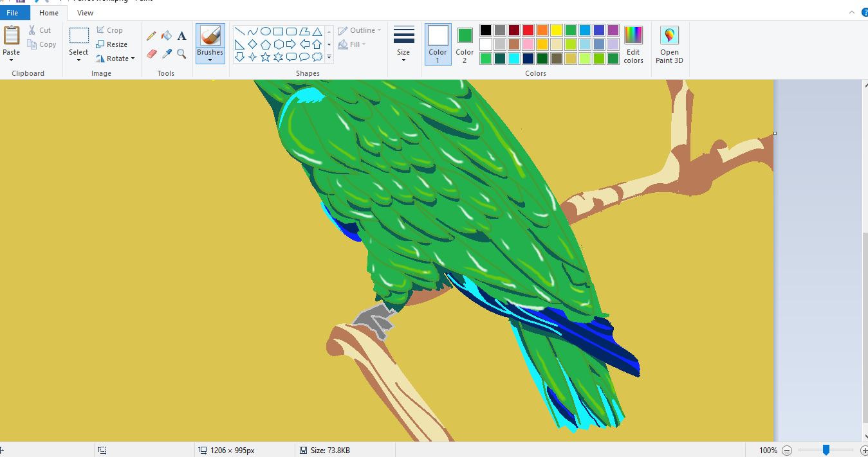Pick the Oval shape
Image resolution: width=868 pixels, height=457 pixels.
[x=265, y=31]
